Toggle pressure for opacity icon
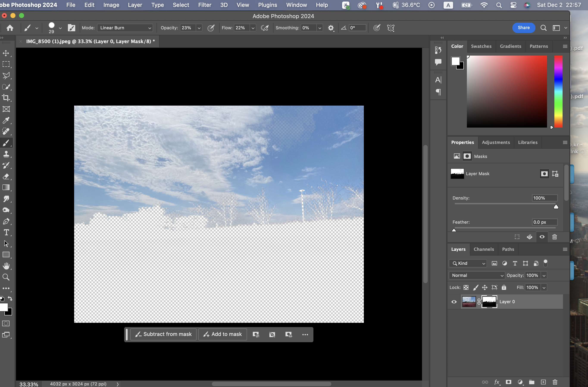This screenshot has height=387, width=588. click(211, 28)
